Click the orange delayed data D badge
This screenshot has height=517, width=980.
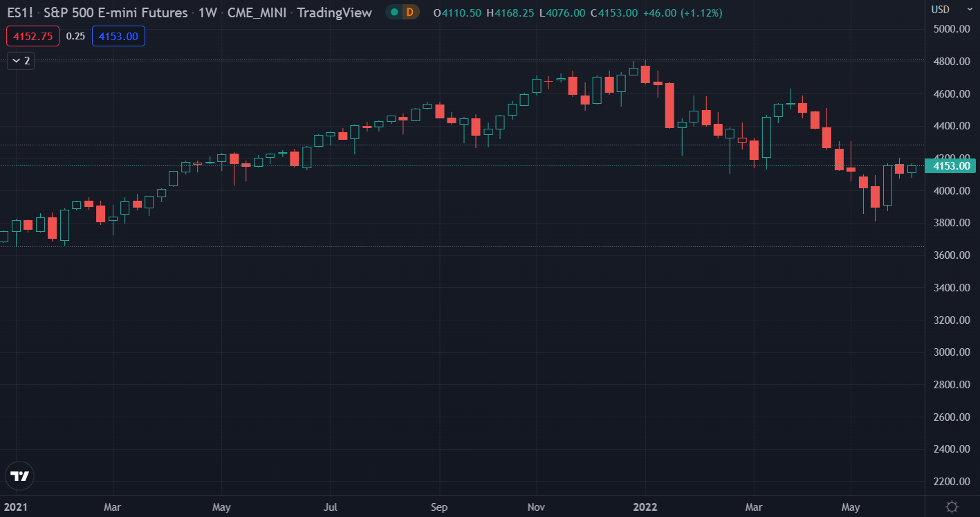tap(411, 12)
